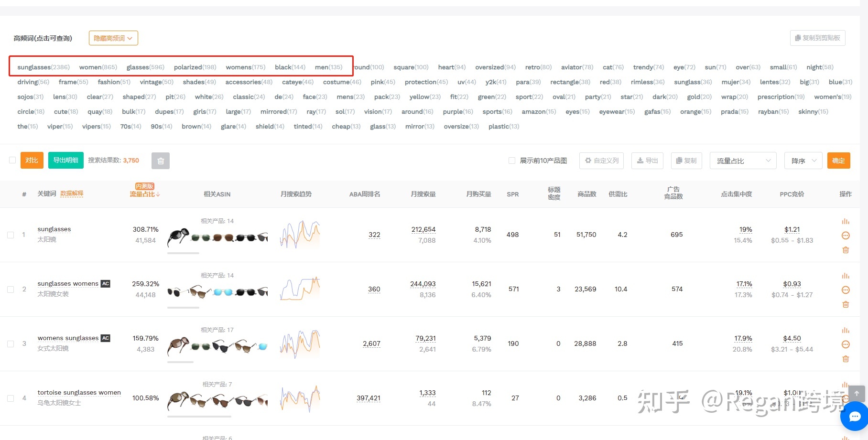The image size is (868, 440).
Task: Enable the 展示前10产品图 checkbox
Action: [512, 161]
